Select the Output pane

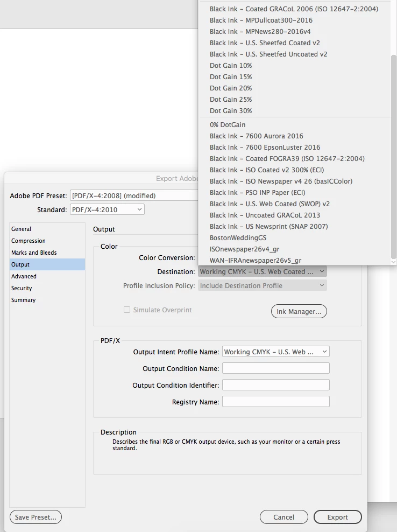(x=47, y=264)
